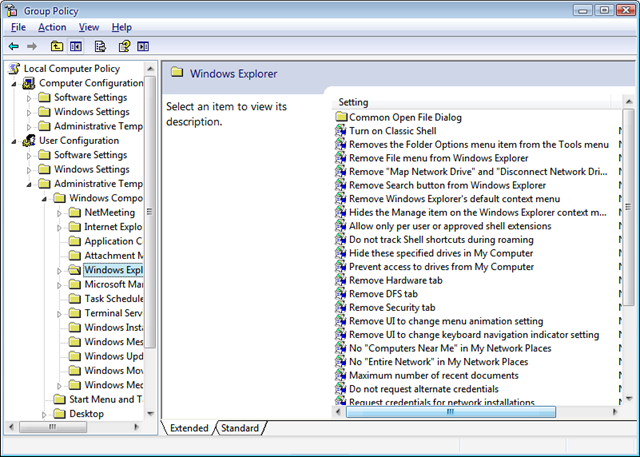Click the Back arrow toolbar button
The width and height of the screenshot is (640, 457).
pos(14,46)
